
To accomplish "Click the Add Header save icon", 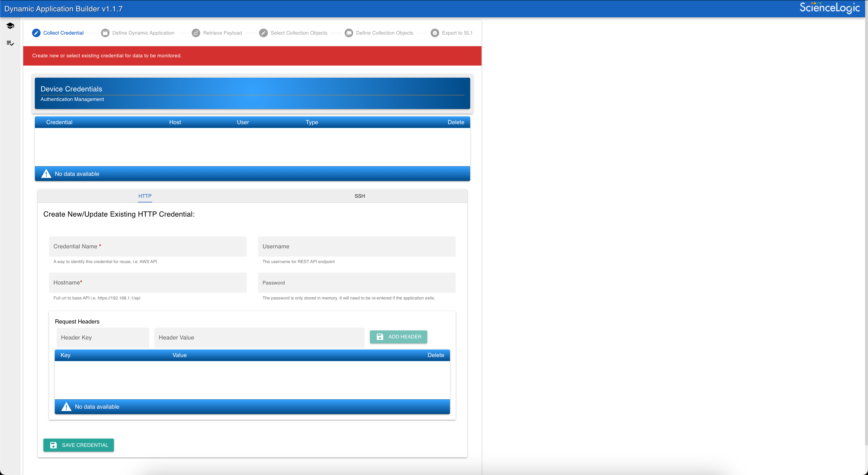I will pos(380,337).
